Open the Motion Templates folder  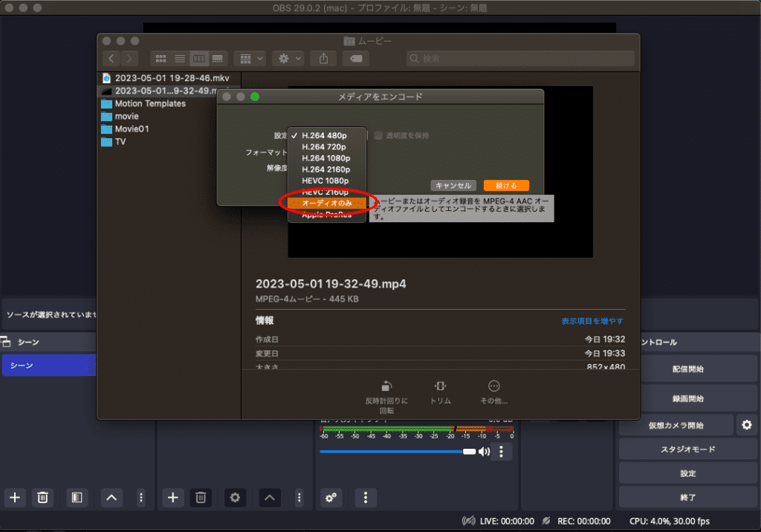[x=150, y=103]
